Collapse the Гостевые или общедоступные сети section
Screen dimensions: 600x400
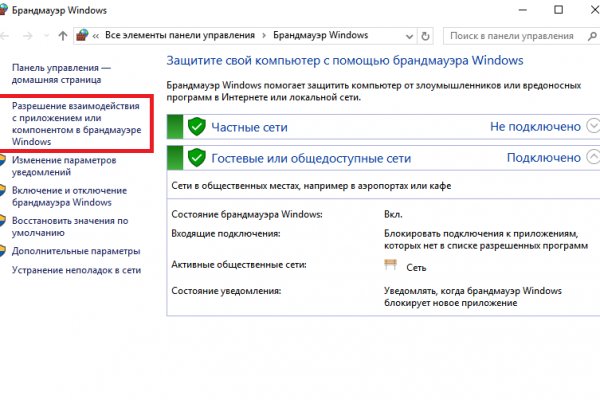click(x=594, y=157)
